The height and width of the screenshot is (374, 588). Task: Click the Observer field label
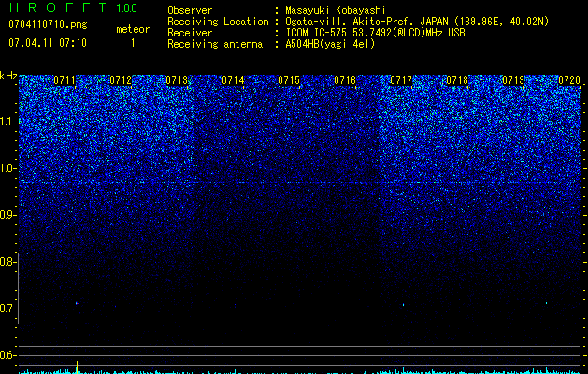[x=190, y=10]
